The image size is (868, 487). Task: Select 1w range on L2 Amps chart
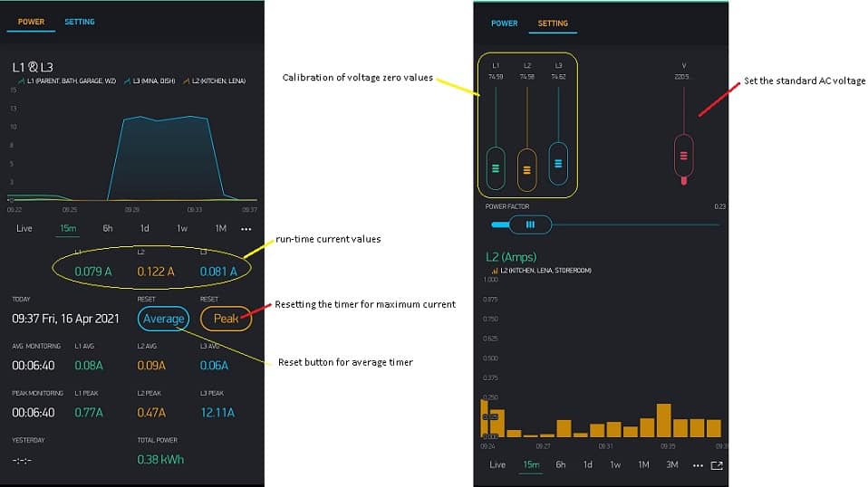615,464
